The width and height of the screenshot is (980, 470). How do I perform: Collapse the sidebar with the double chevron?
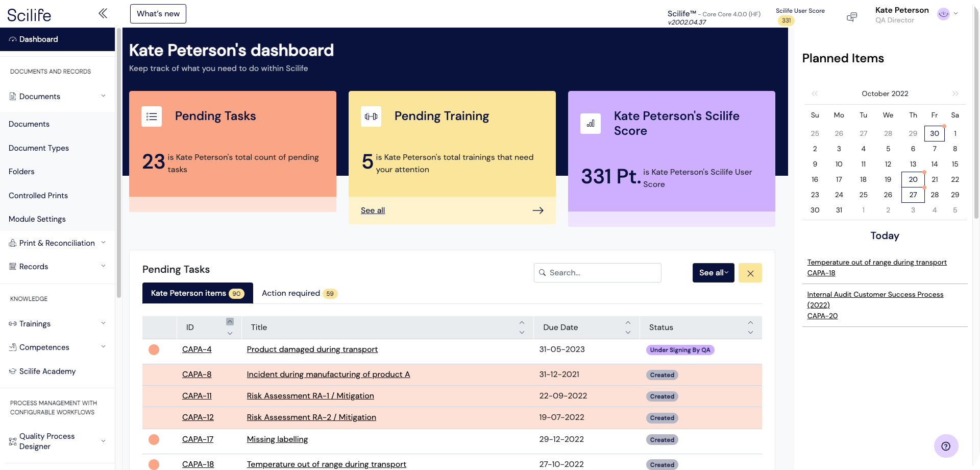click(103, 13)
